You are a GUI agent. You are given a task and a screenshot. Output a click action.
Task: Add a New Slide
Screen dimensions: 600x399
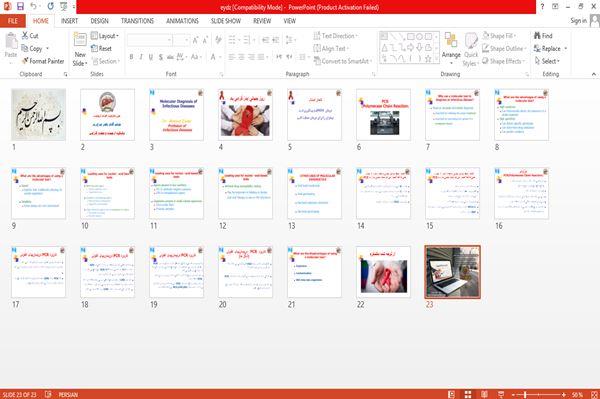coord(80,49)
